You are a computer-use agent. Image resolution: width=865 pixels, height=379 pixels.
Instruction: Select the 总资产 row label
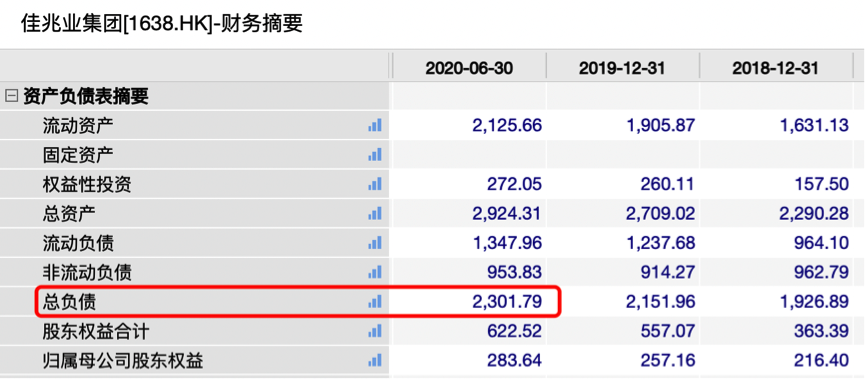[x=70, y=213]
